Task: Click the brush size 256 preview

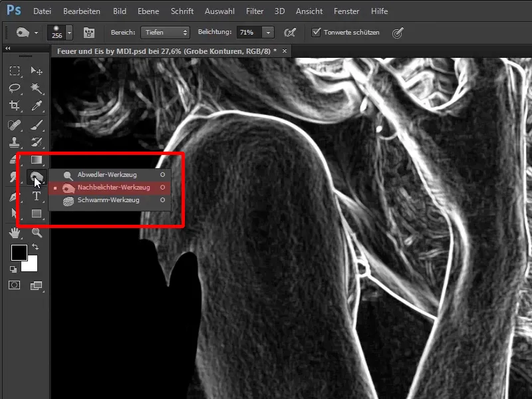Action: (57, 33)
